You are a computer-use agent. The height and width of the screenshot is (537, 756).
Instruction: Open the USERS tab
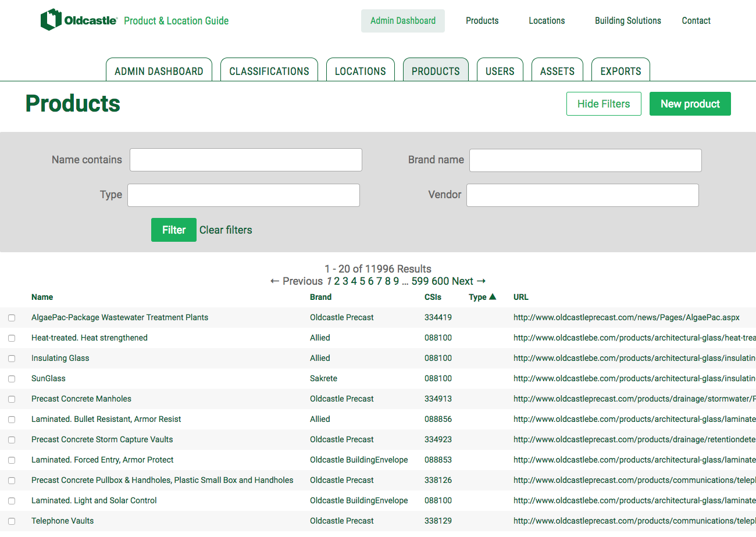pos(500,70)
